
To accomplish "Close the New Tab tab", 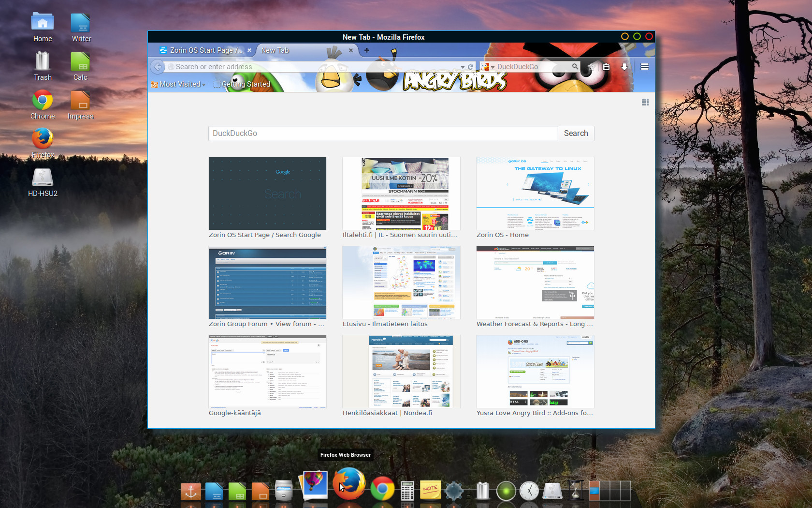I will click(351, 50).
